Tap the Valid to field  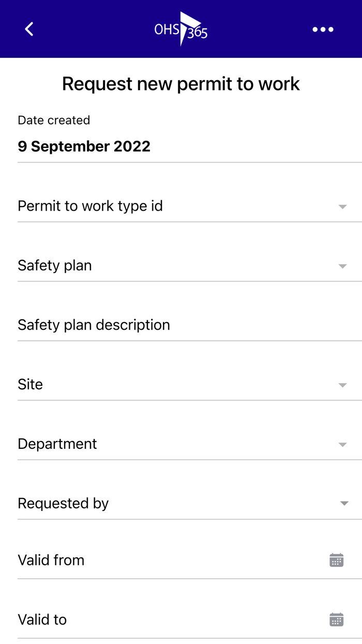(x=155, y=619)
